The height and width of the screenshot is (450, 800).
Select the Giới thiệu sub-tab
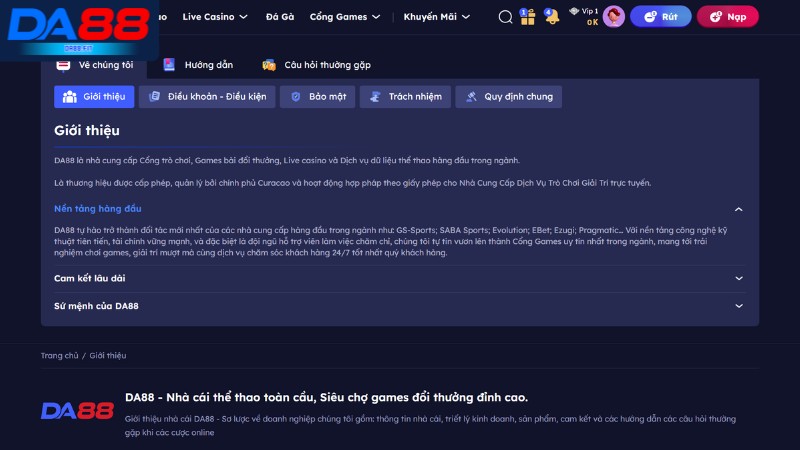click(x=94, y=96)
